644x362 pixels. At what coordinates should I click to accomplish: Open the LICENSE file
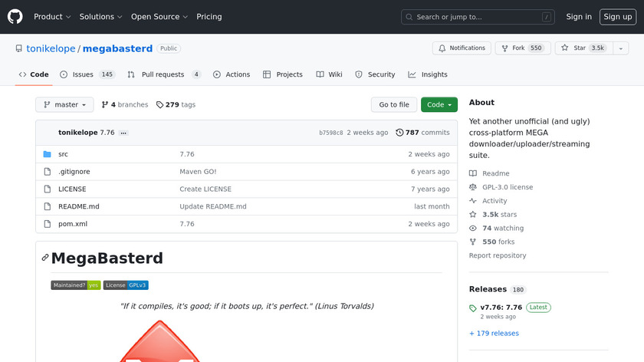tap(72, 189)
